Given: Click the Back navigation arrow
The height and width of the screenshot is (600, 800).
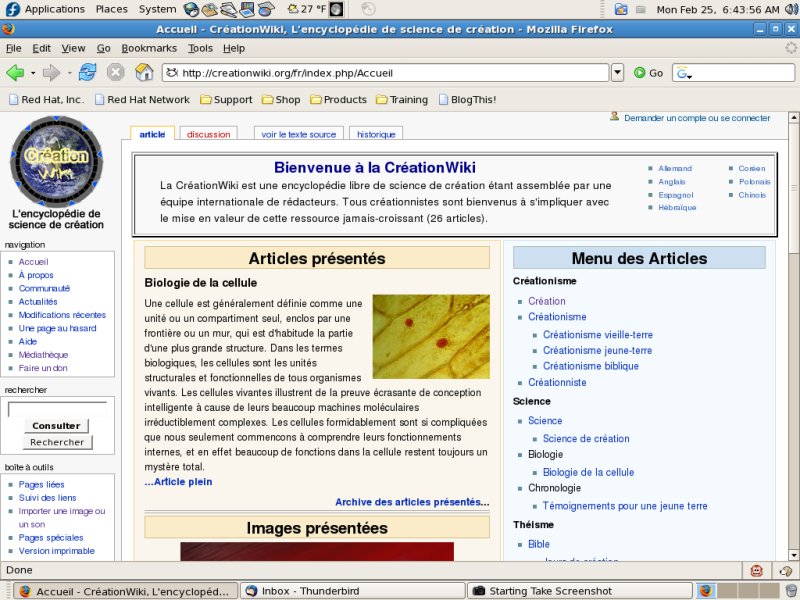Looking at the screenshot, I should (x=15, y=72).
